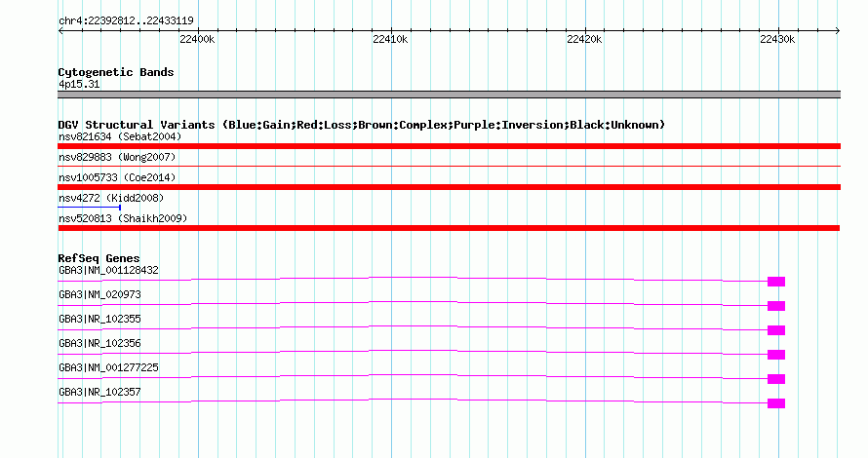Select the Cytogenetic Bands track title
The width and height of the screenshot is (868, 458).
coord(116,72)
